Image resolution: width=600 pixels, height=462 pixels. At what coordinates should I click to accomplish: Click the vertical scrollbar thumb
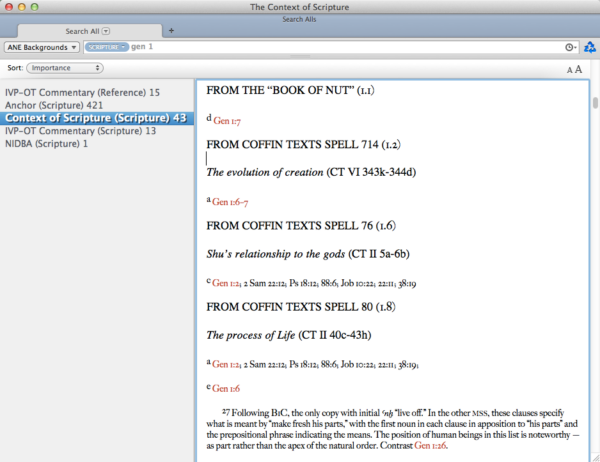pyautogui.click(x=594, y=101)
